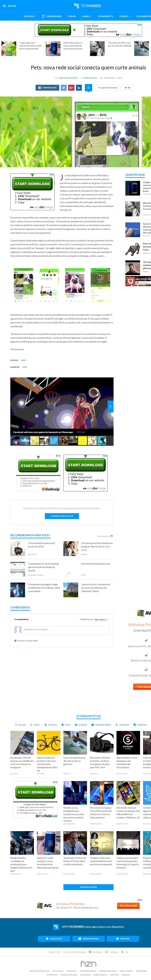
Task: Open the Cortana em português recommendation
Action: point(44,588)
